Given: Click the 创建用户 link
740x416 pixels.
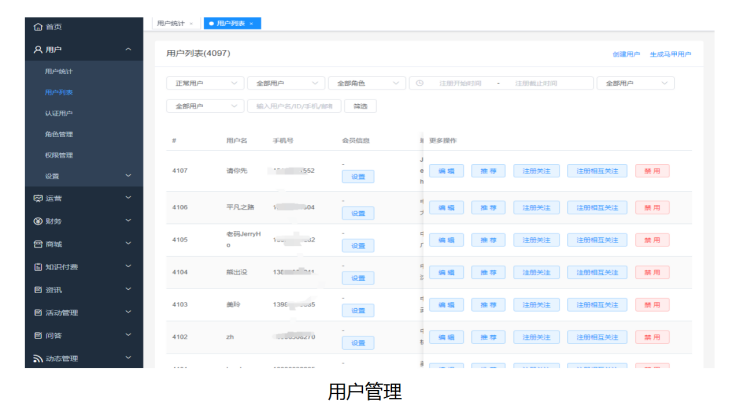Looking at the screenshot, I should [626, 54].
